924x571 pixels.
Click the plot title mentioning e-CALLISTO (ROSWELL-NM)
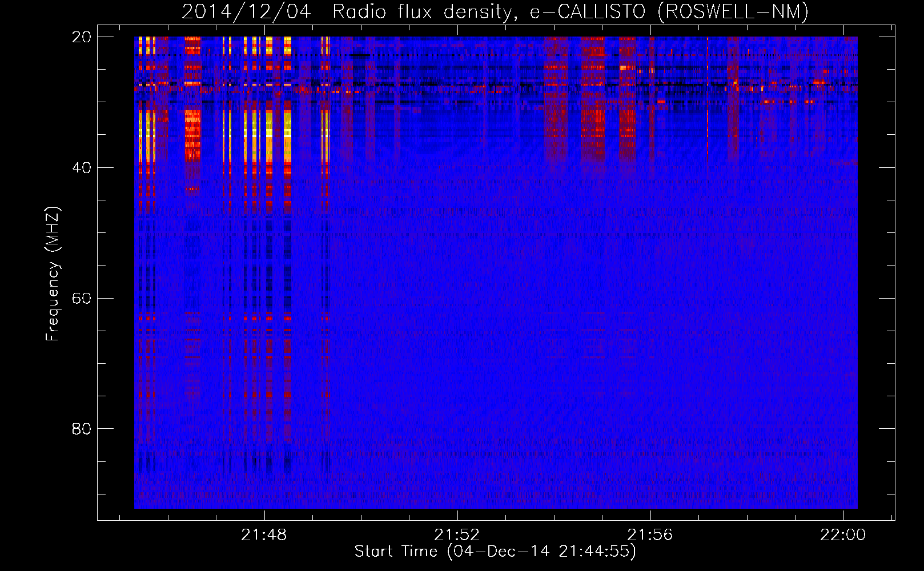pos(495,11)
